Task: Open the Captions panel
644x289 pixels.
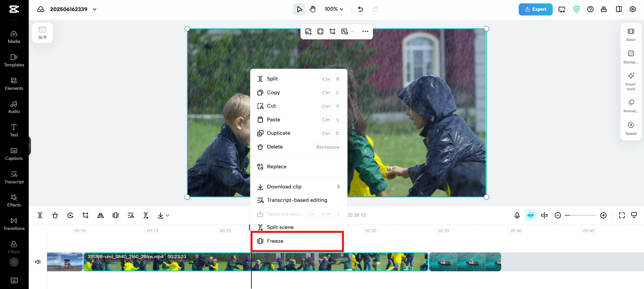Action: [14, 154]
